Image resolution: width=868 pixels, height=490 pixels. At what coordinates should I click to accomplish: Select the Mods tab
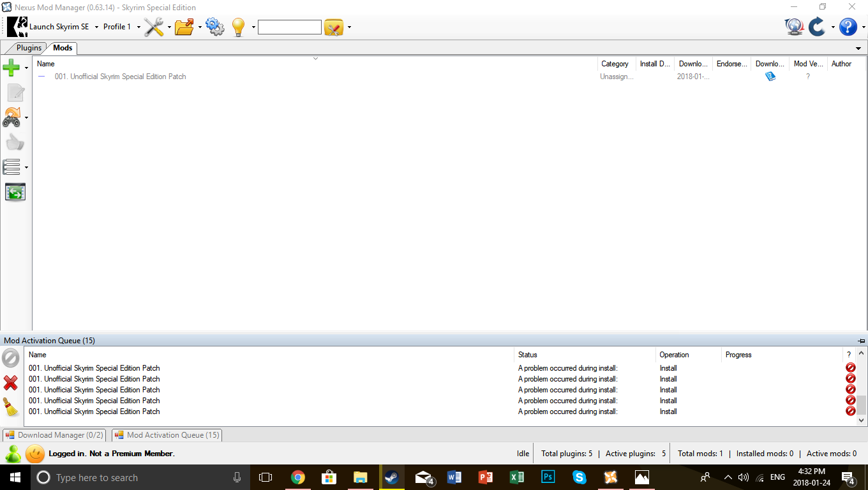(x=63, y=48)
